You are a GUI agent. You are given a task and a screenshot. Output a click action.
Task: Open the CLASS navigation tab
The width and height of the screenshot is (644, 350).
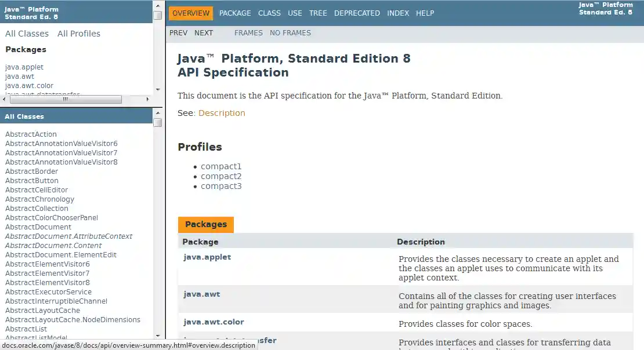pos(269,13)
